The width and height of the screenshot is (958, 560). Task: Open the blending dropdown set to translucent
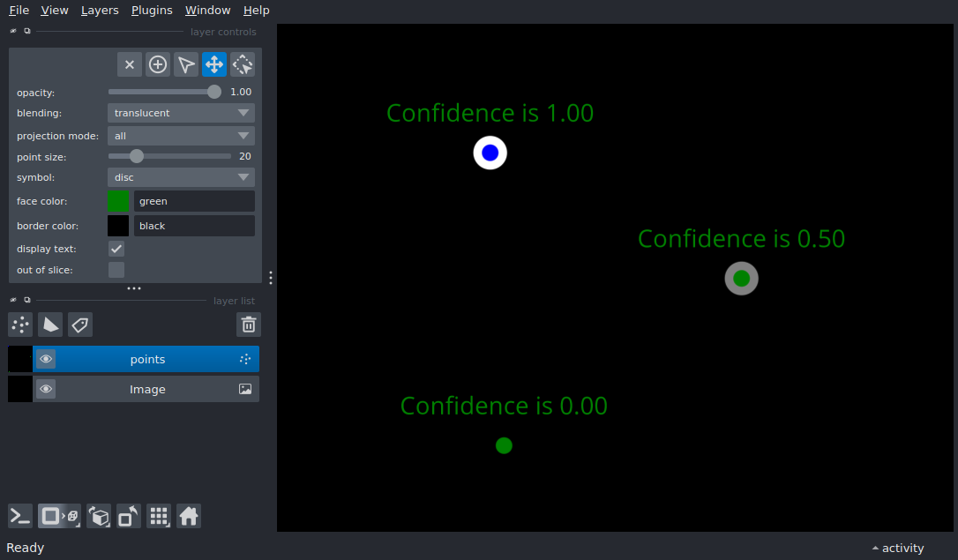coord(181,113)
